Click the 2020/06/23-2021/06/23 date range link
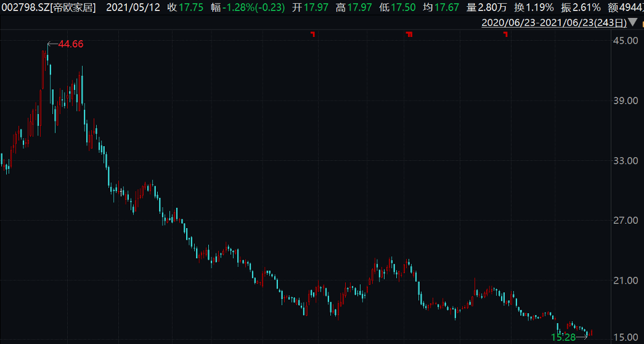The width and height of the screenshot is (644, 344). pyautogui.click(x=553, y=23)
